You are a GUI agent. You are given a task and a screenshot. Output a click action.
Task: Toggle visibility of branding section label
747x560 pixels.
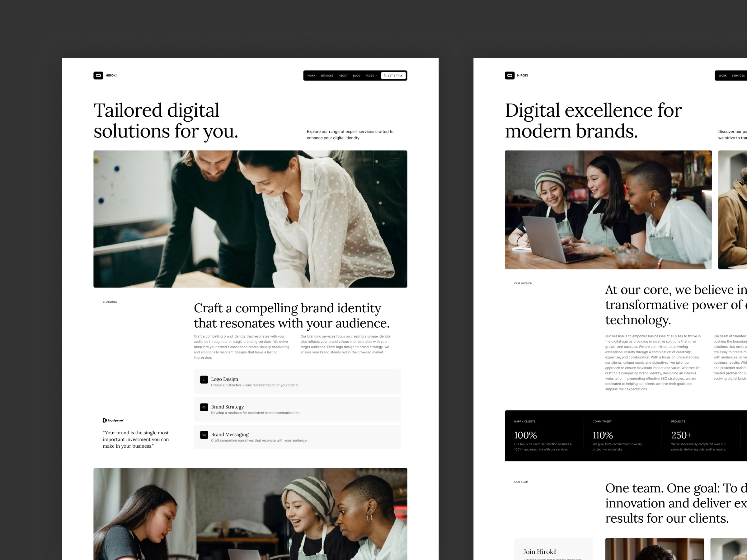109,302
